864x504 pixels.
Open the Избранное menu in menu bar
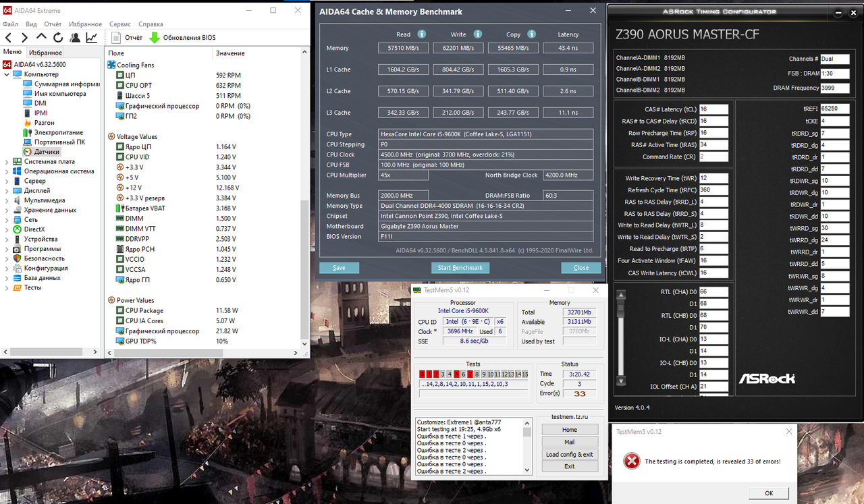point(86,24)
